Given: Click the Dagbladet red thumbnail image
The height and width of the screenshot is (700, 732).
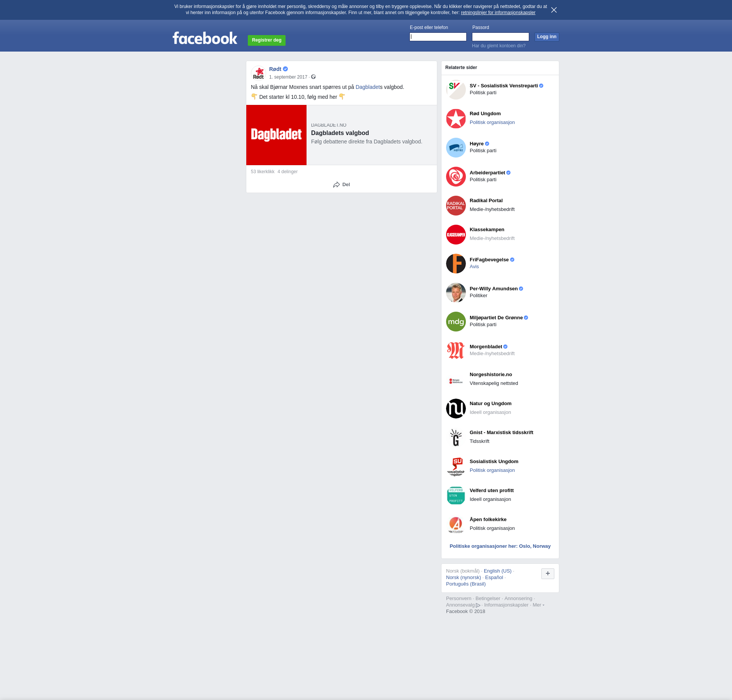Looking at the screenshot, I should [276, 135].
